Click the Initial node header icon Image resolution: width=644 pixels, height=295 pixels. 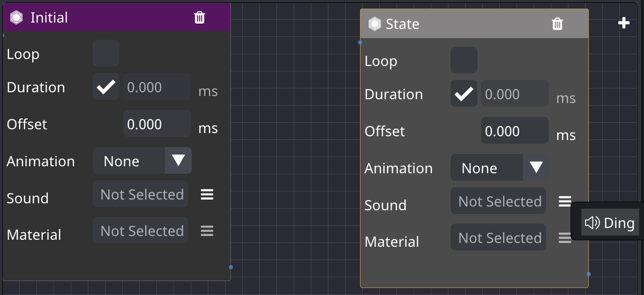coord(17,18)
